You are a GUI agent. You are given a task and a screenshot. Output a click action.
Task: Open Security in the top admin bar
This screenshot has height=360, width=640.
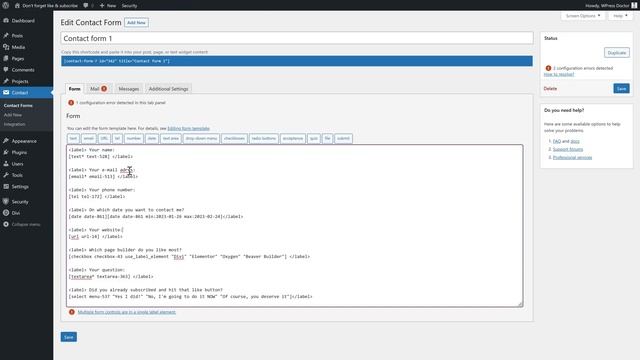pyautogui.click(x=129, y=6)
